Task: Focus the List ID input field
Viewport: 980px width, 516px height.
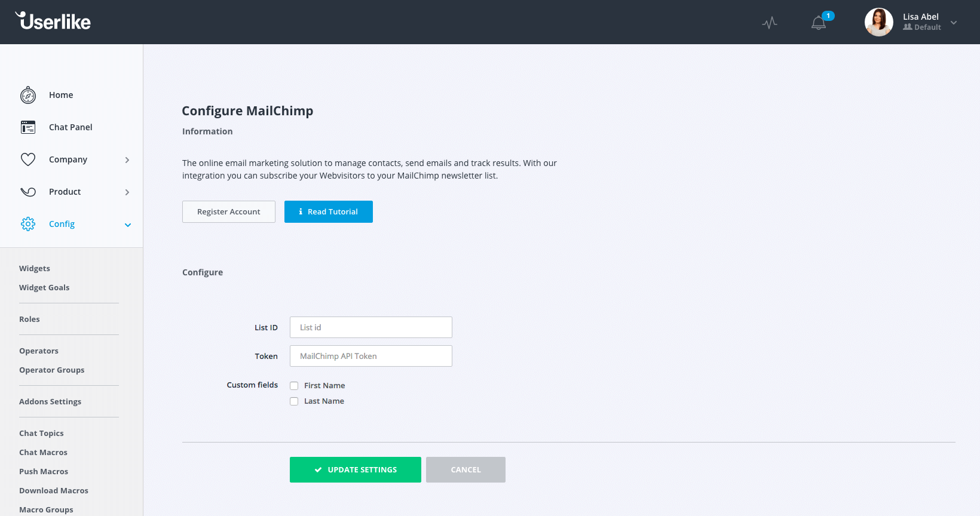Action: 370,327
